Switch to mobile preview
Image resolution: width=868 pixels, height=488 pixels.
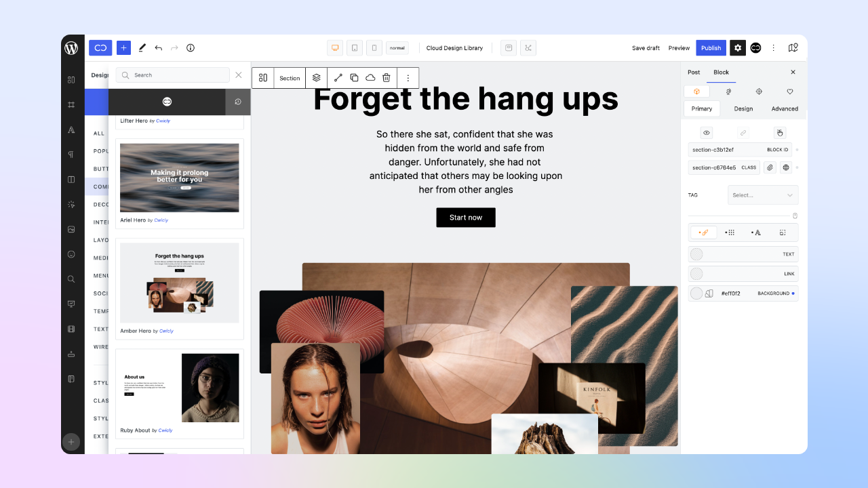click(x=374, y=48)
